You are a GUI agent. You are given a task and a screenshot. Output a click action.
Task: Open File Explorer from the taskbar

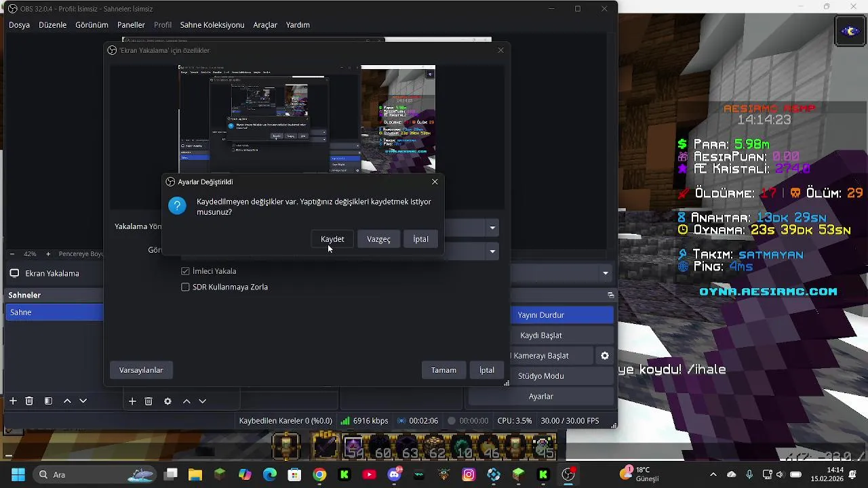coord(195,474)
